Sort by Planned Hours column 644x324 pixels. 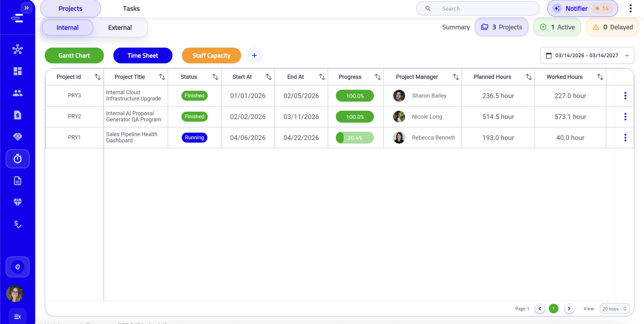click(528, 77)
